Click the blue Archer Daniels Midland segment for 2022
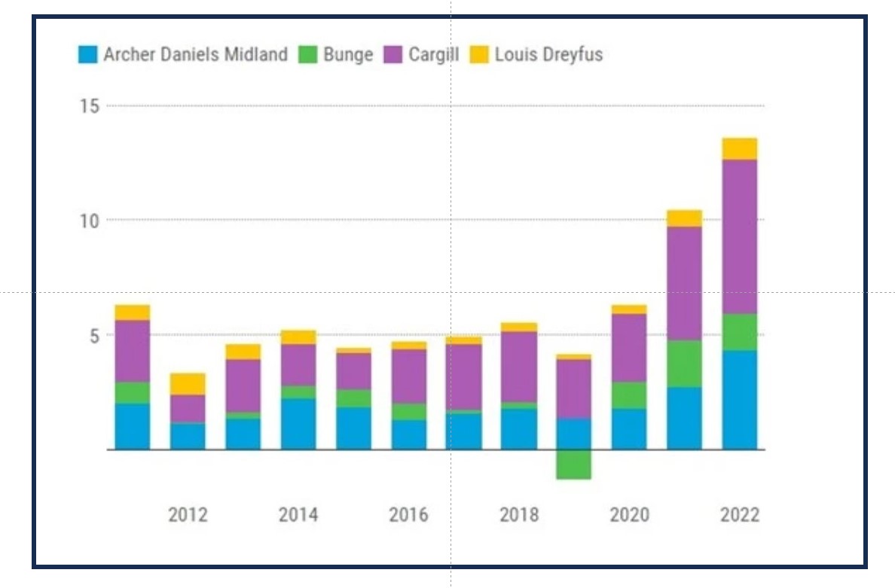 pyautogui.click(x=739, y=400)
